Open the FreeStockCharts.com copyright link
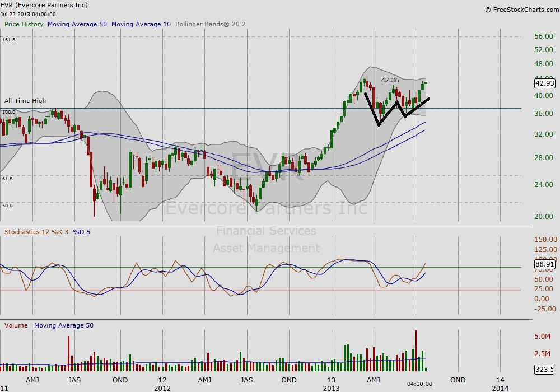This screenshot has height=392, width=560. [x=522, y=10]
